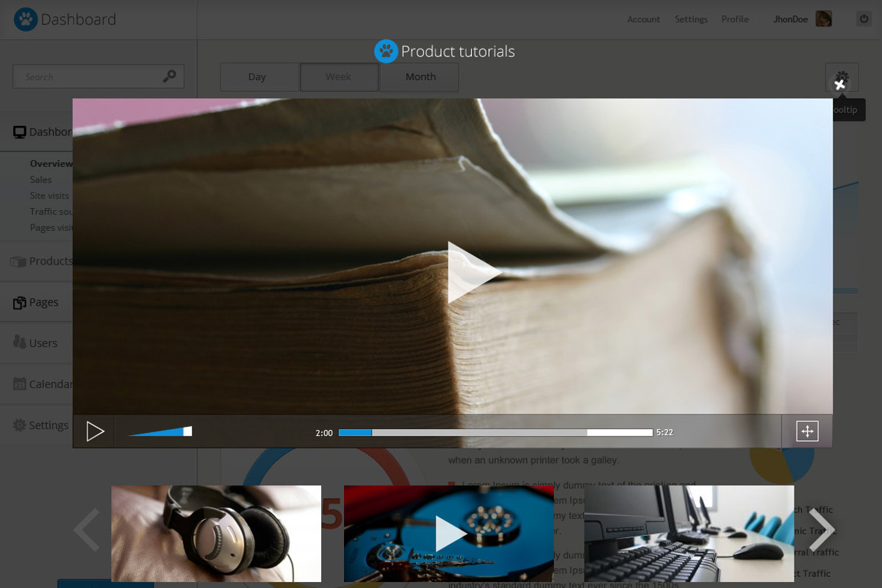Go to next thumbnails with right chevron
The width and height of the screenshot is (882, 588).
[821, 530]
